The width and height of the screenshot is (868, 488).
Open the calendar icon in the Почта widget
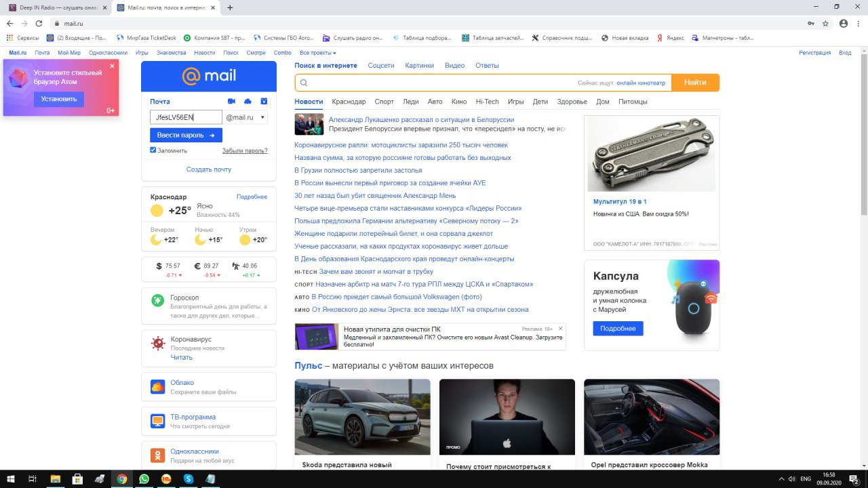tap(264, 101)
